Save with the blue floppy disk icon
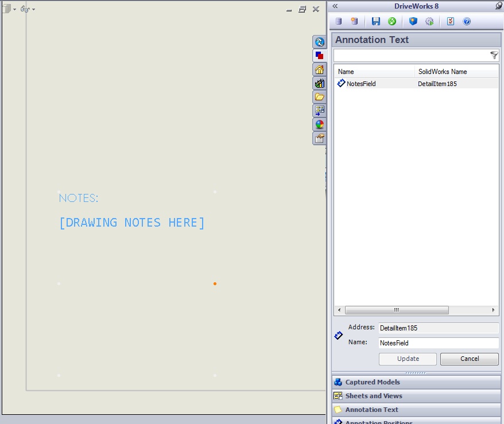 pyautogui.click(x=376, y=22)
